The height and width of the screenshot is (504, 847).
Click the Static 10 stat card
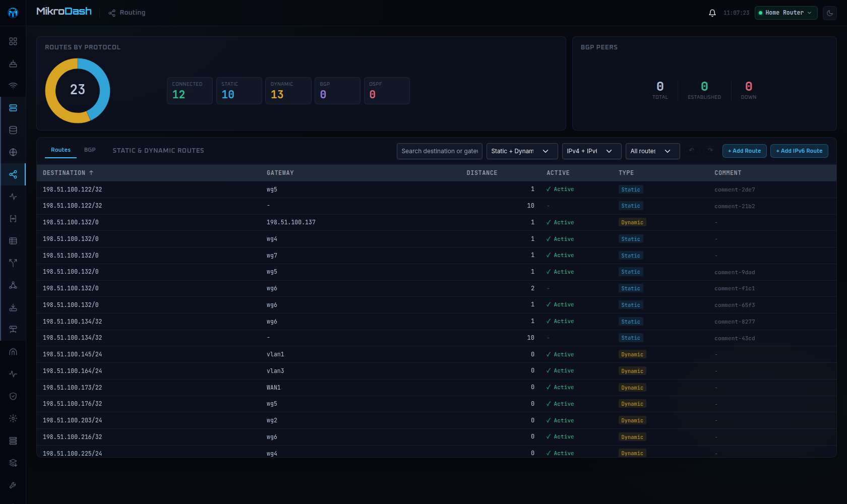pyautogui.click(x=239, y=91)
